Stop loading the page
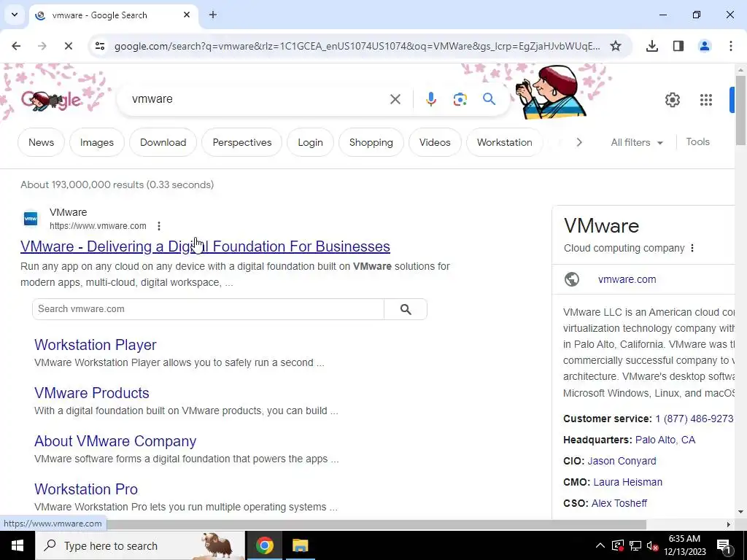The height and width of the screenshot is (560, 747). pyautogui.click(x=68, y=46)
